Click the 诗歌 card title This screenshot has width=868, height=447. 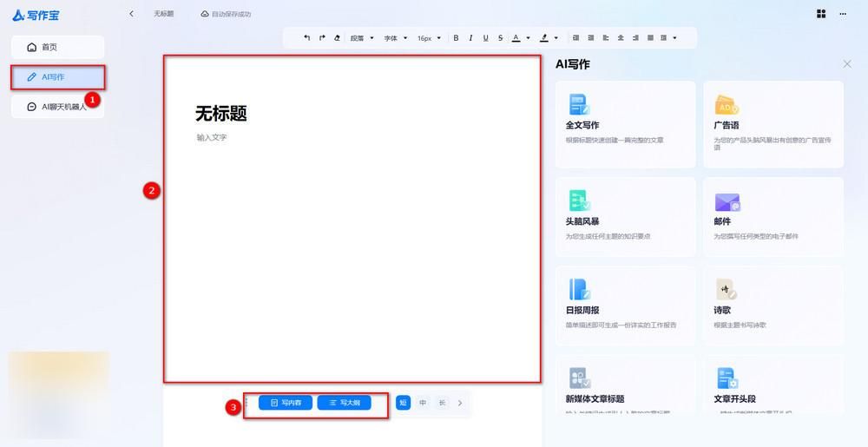722,311
